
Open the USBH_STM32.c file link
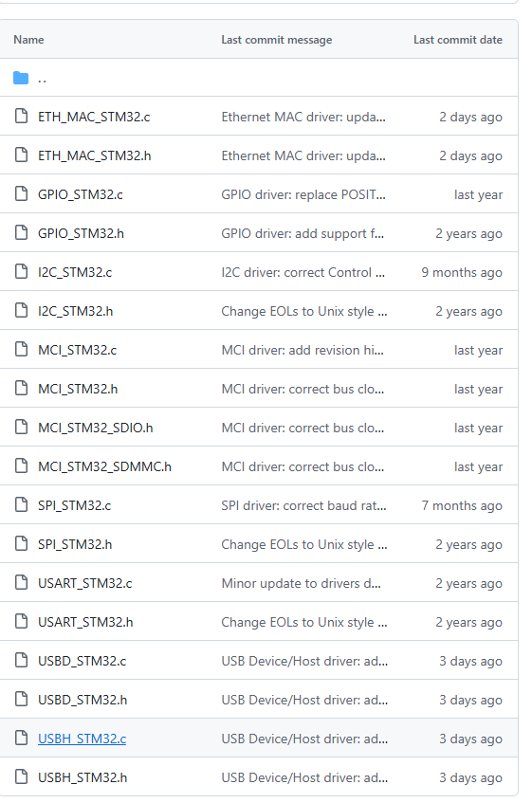(x=82, y=739)
